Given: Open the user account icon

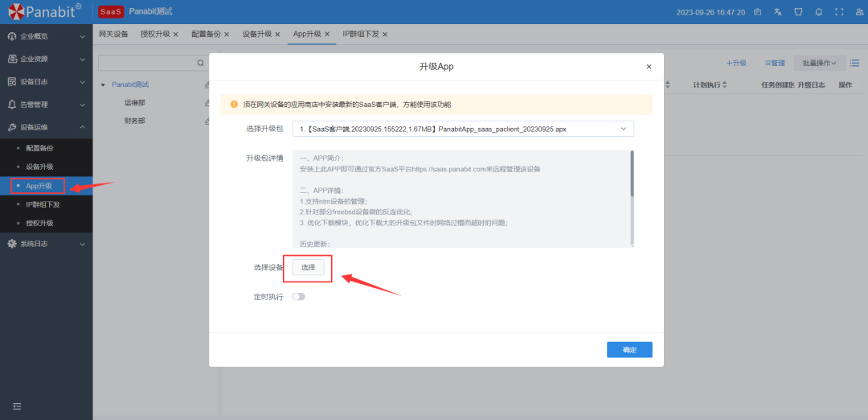Looking at the screenshot, I should 859,12.
